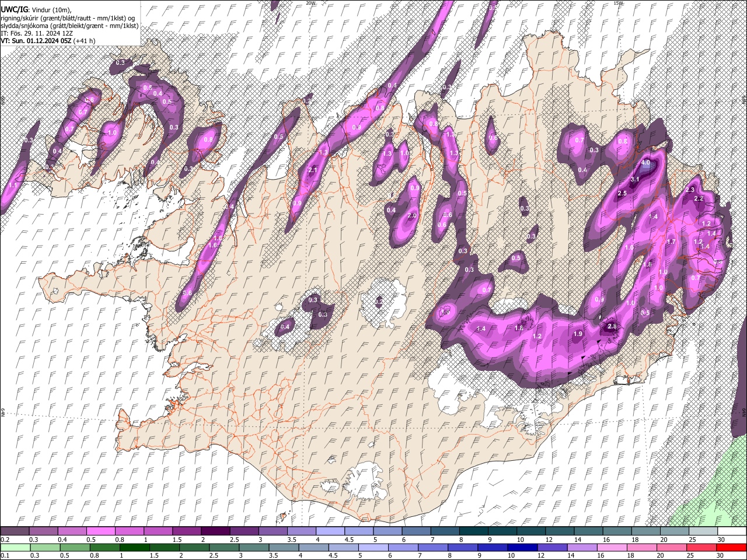The width and height of the screenshot is (747, 560).
Task: Pick the lower scale swatch between 0.1 and 0.3
Action: pos(15,548)
